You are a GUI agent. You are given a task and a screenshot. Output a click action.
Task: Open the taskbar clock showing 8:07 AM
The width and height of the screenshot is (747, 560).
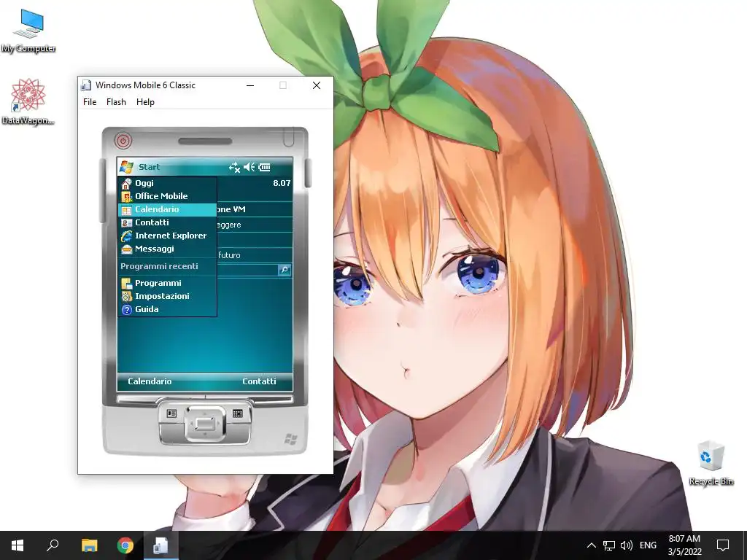pos(684,545)
